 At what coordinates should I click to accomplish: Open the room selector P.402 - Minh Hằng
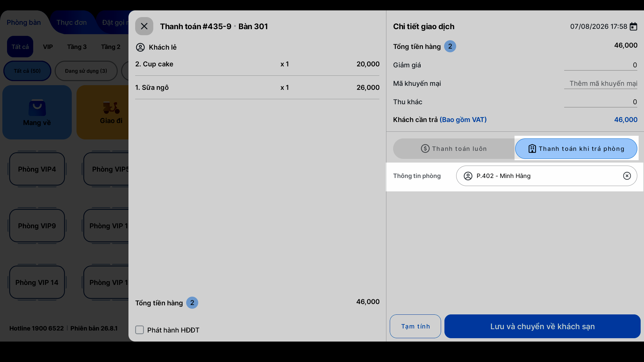[546, 176]
